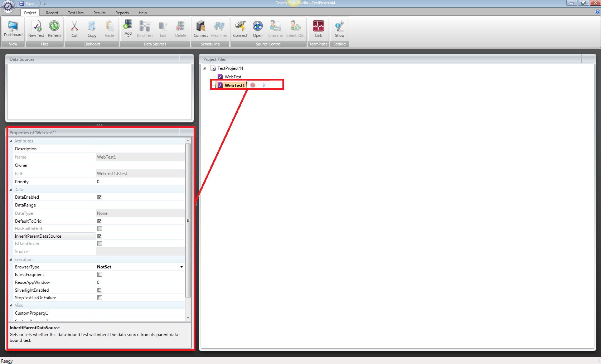The height and width of the screenshot is (364, 601).
Task: Open the Help tab
Action: [143, 13]
